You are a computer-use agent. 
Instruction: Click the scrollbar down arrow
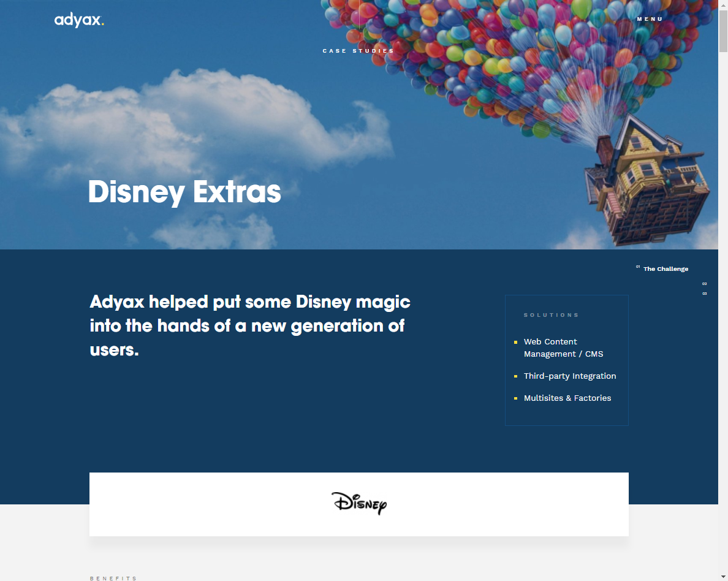[723, 577]
